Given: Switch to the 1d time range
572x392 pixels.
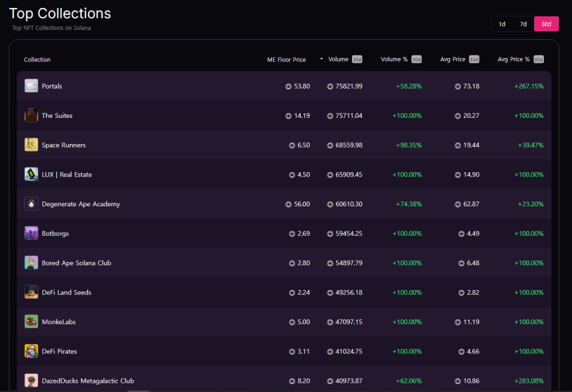Looking at the screenshot, I should point(502,24).
